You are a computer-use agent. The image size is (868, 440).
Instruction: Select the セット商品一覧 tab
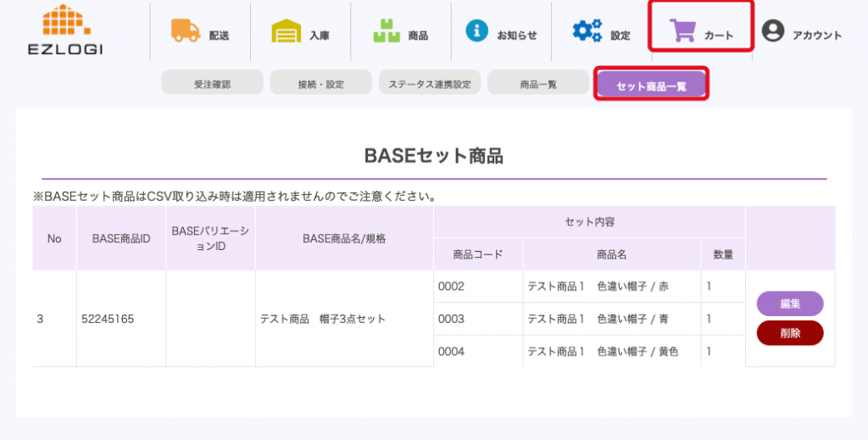click(x=651, y=86)
